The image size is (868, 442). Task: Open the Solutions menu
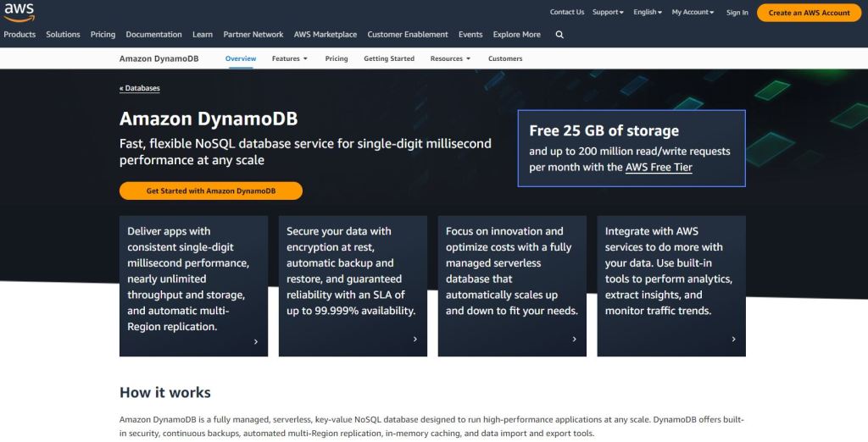(x=63, y=35)
